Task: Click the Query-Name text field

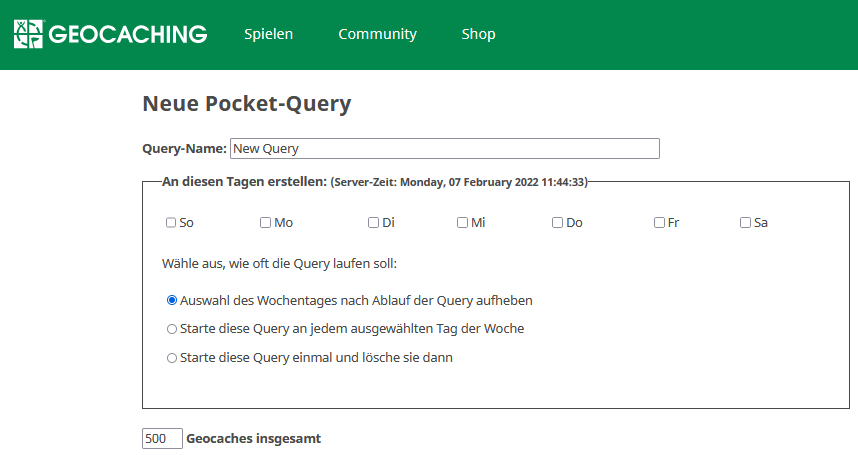Action: 445,149
